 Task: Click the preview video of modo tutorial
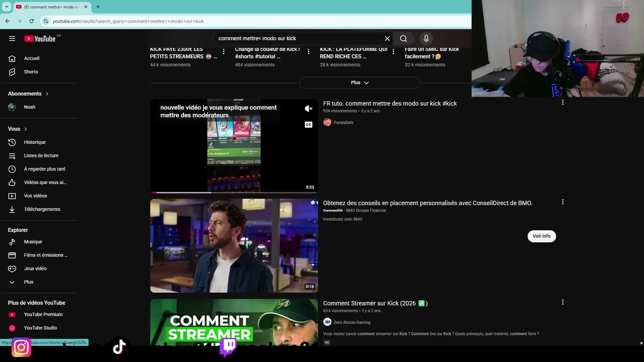pos(234,146)
